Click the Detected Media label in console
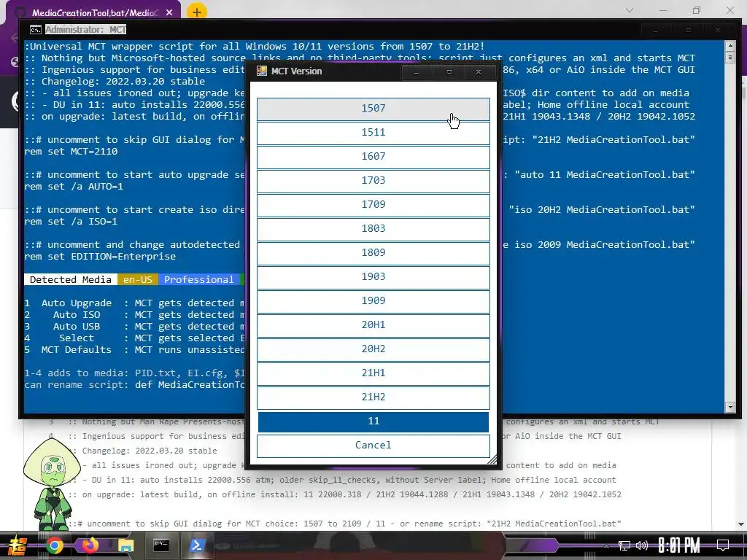 (71, 279)
